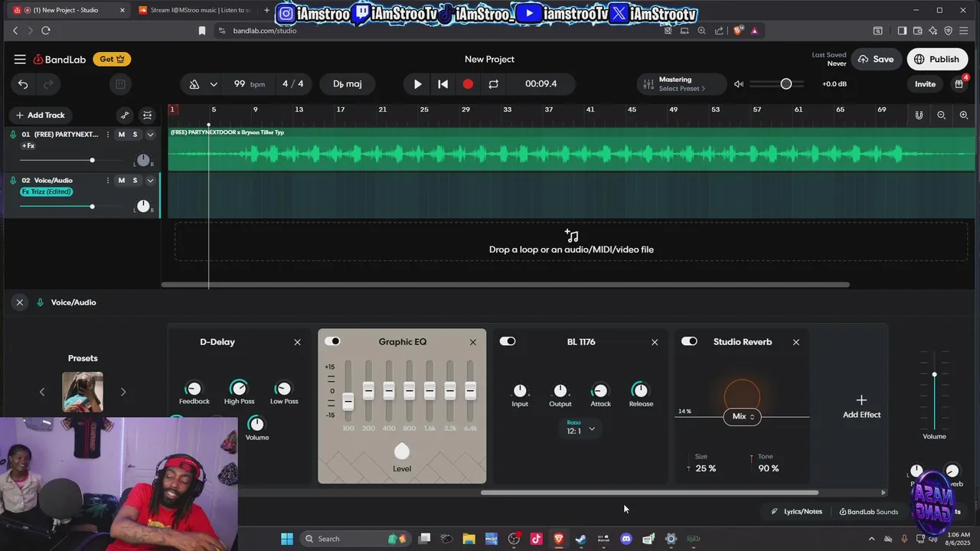The image size is (980, 551).
Task: Click the Graphic EQ Level knob
Action: pos(402,451)
